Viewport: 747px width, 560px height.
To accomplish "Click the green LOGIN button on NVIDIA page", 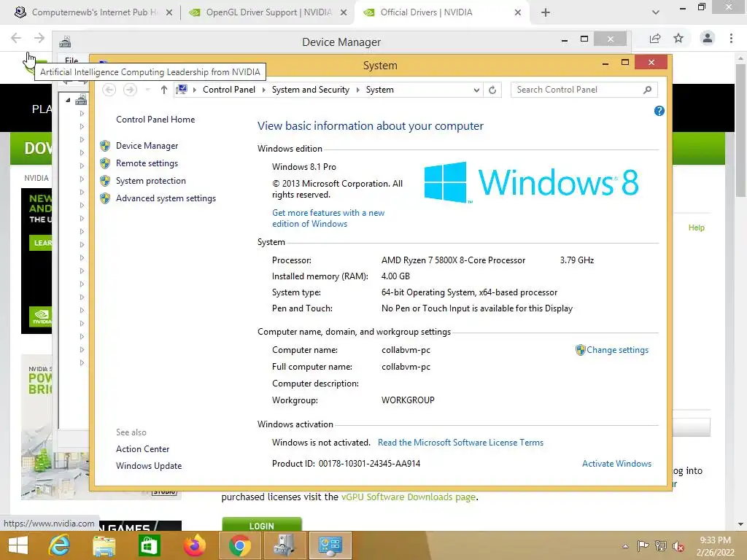I will [x=262, y=524].
